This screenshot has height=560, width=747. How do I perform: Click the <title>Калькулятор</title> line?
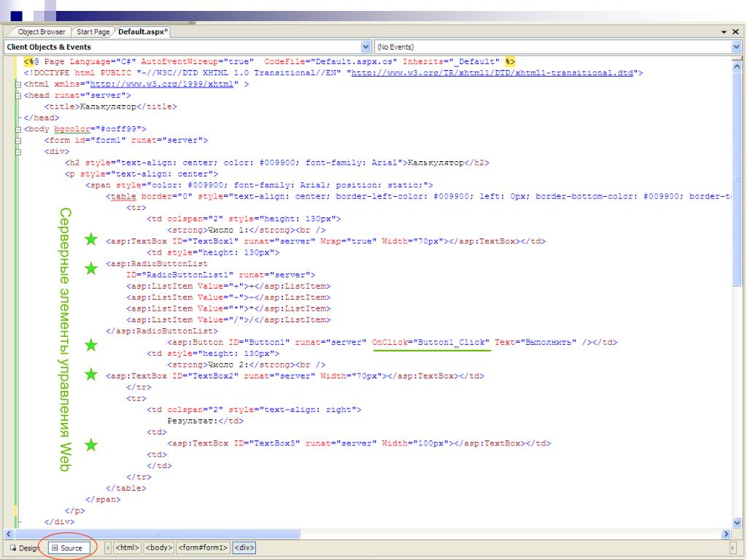111,106
